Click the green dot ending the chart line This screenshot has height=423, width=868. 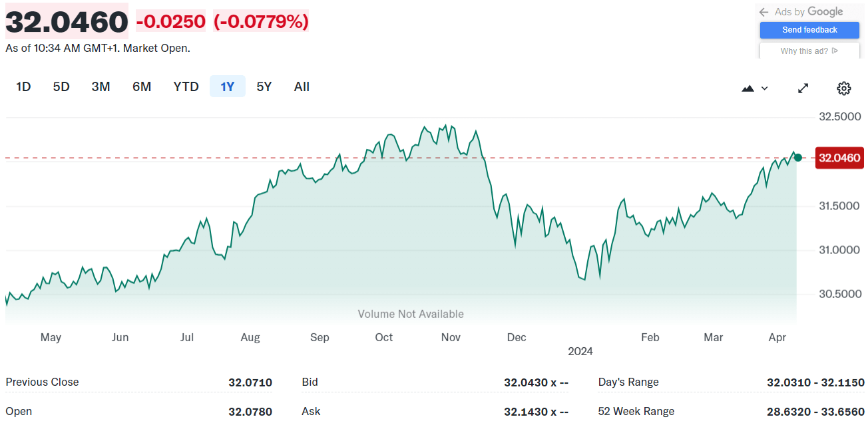click(798, 158)
